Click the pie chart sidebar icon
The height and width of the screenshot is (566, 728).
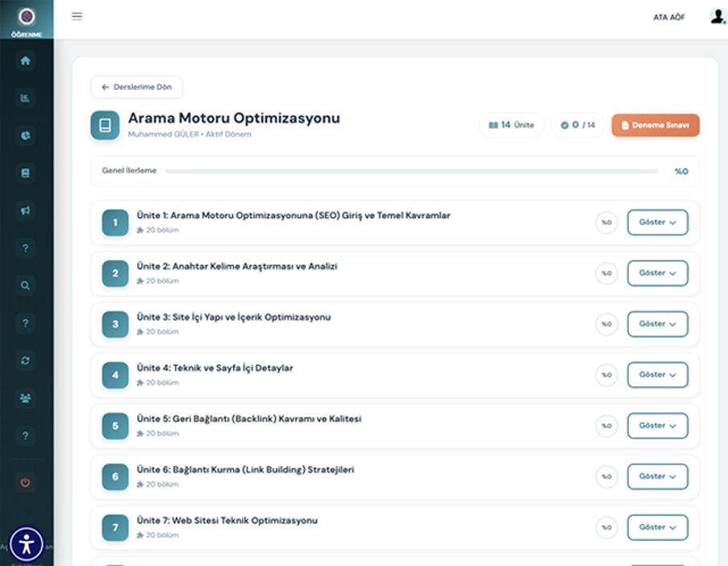[26, 135]
